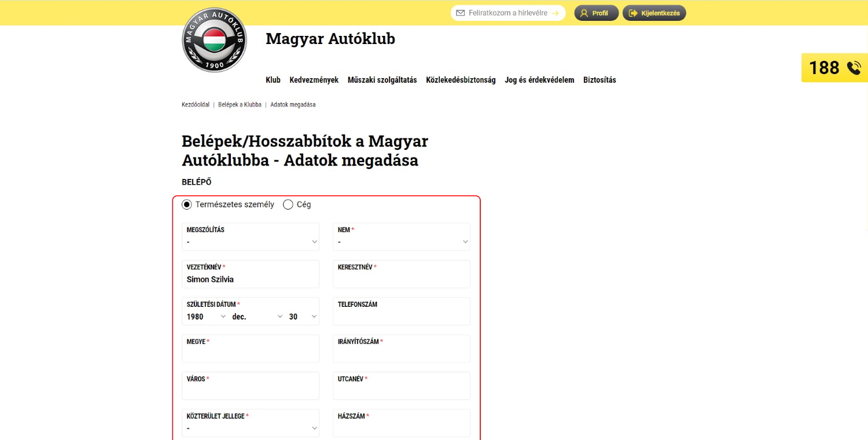Open the Közterület jellege dropdown
Viewport: 868px width, 440px height.
tap(251, 423)
